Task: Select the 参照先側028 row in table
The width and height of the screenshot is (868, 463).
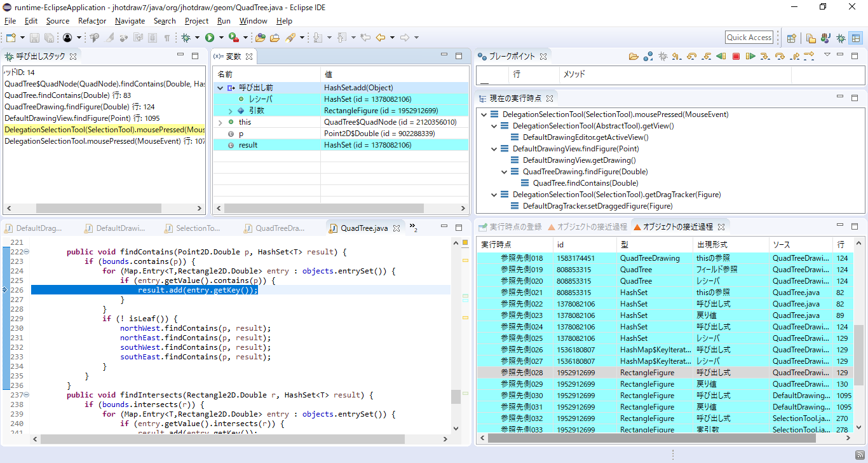Action: (x=665, y=373)
